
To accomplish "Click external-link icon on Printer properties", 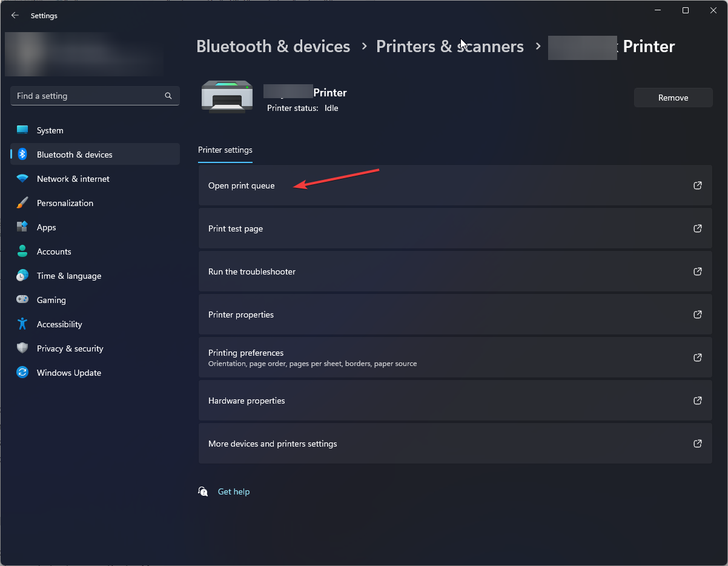I will (x=698, y=315).
